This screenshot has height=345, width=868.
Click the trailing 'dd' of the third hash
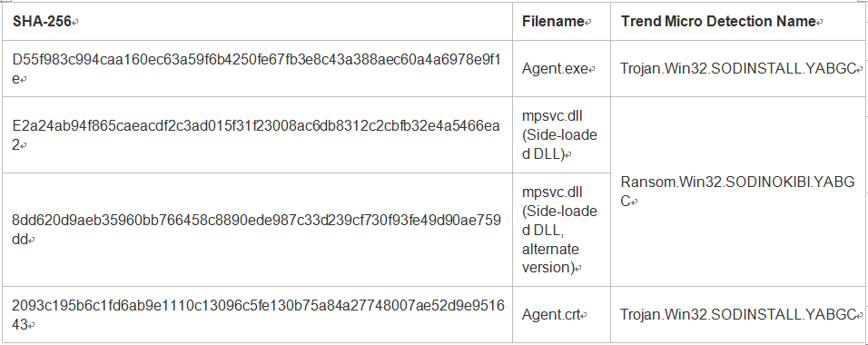pyautogui.click(x=19, y=239)
